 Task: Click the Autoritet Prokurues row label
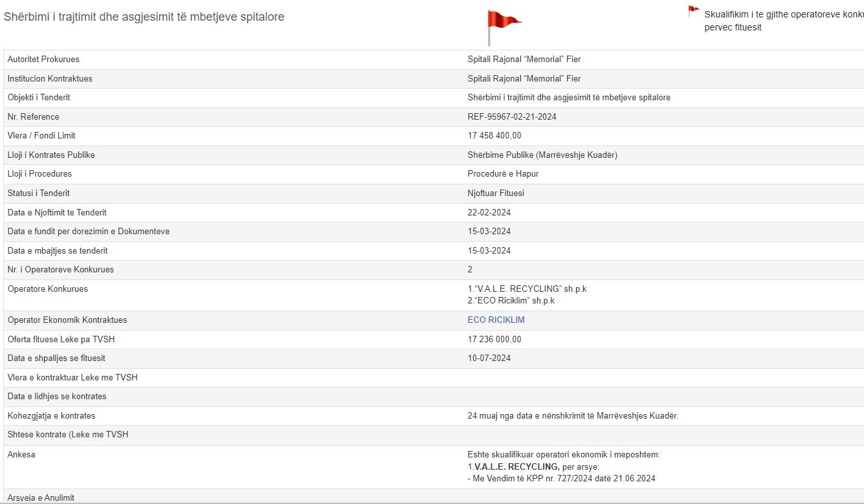coord(43,60)
